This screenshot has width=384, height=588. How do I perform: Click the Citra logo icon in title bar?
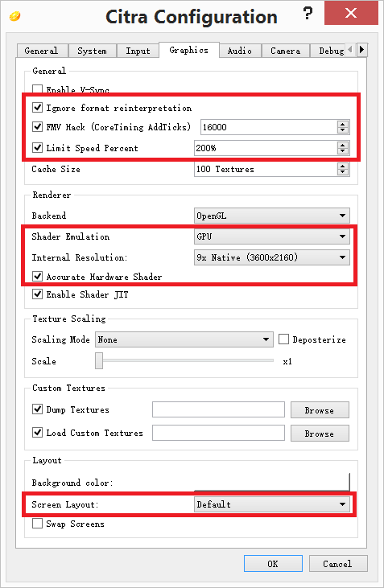(14, 17)
